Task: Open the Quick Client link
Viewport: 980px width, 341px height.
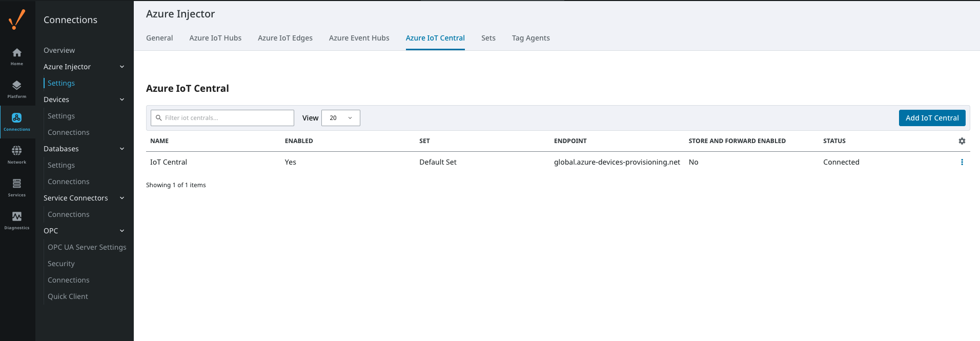Action: point(68,296)
